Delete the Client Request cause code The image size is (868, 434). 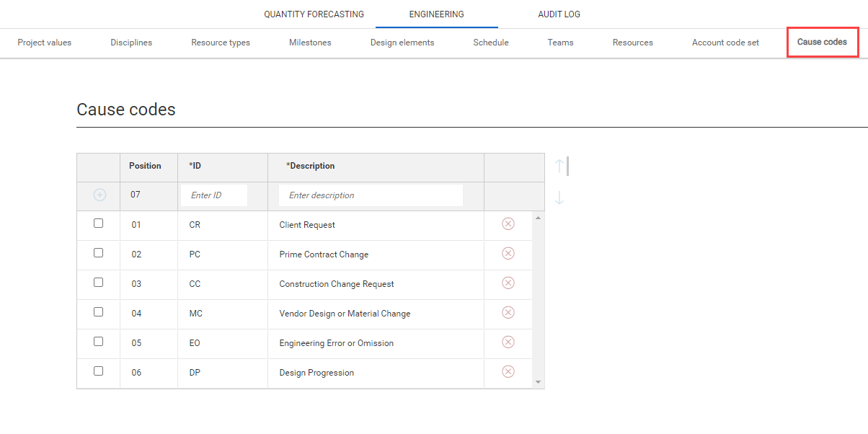tap(508, 224)
